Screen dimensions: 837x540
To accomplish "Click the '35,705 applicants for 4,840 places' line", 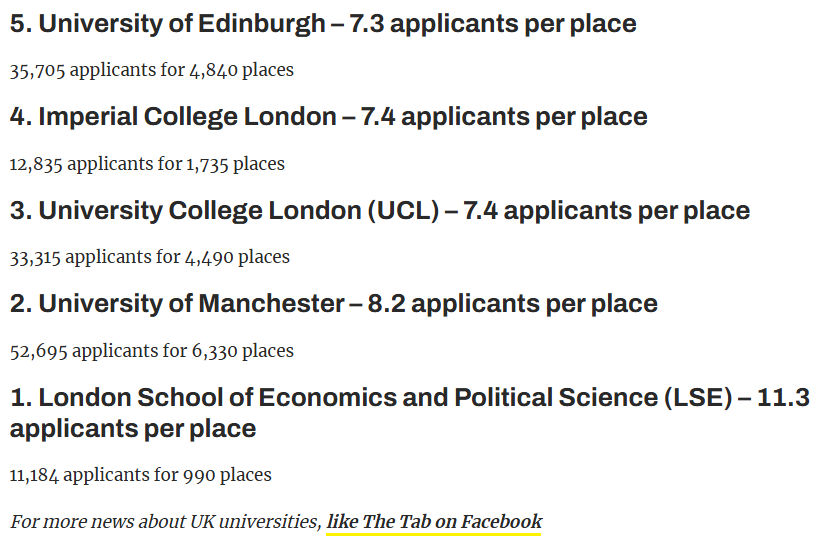I will click(152, 70).
